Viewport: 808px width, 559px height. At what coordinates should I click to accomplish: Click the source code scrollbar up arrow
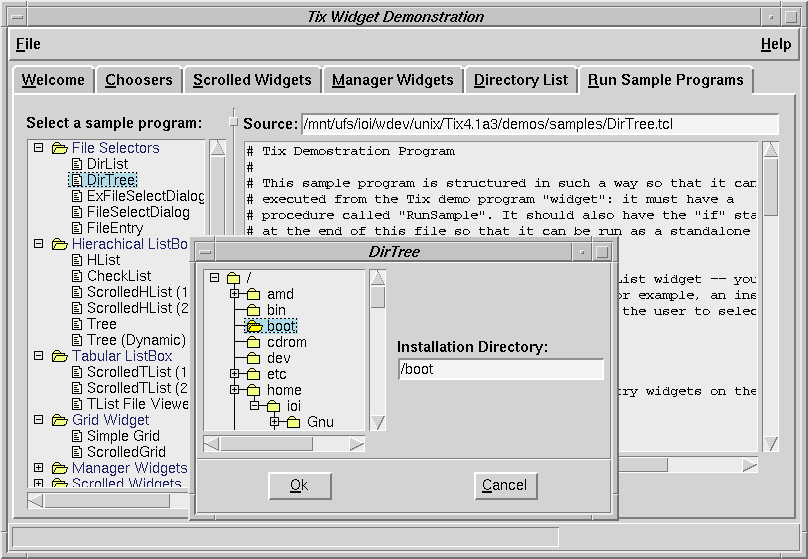(771, 150)
